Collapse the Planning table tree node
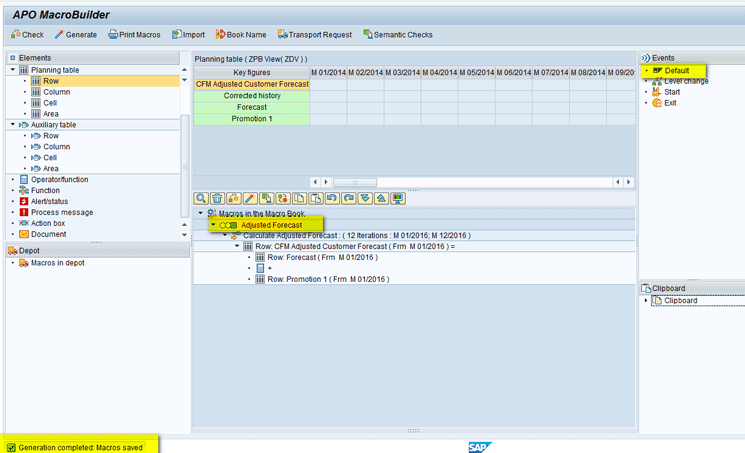 coord(12,70)
